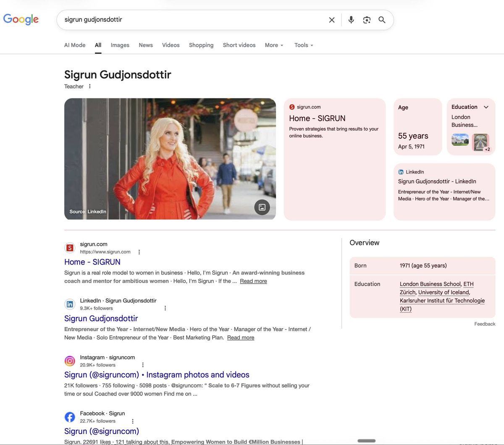Click the magnifying glass search button
Screen dimensions: 504x445
tap(382, 20)
